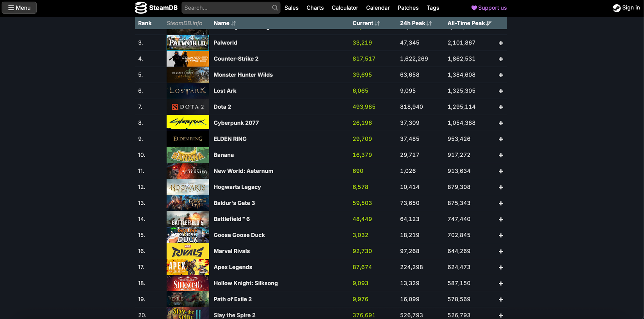Sort table by All-Time Peak column
Viewport: 644px width, 319px height.
pos(470,23)
